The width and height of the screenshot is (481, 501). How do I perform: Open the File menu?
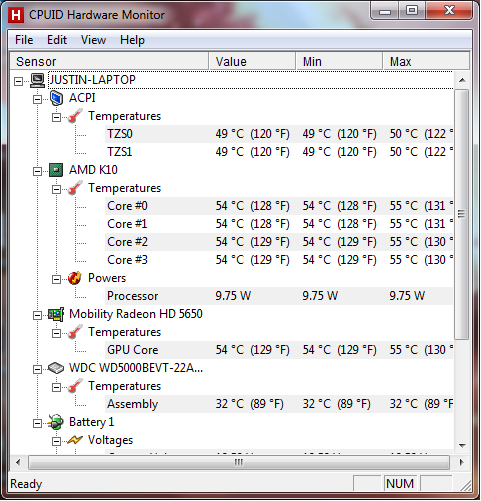point(24,40)
